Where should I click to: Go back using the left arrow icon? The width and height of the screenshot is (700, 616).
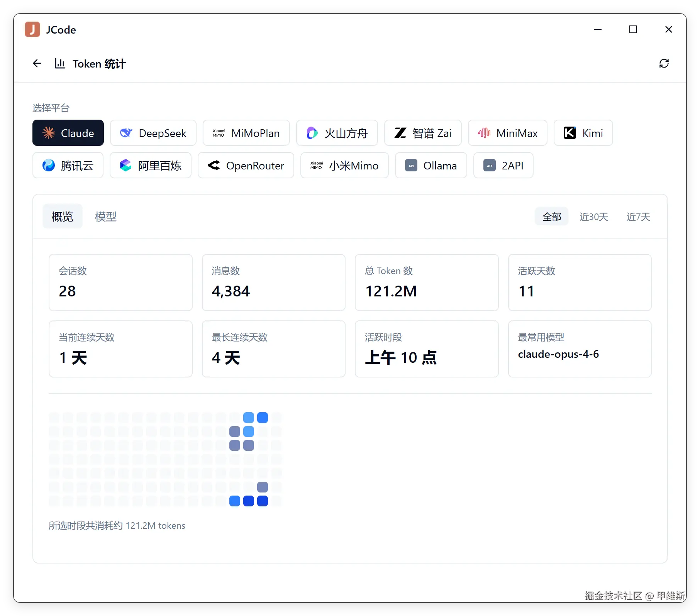click(37, 63)
